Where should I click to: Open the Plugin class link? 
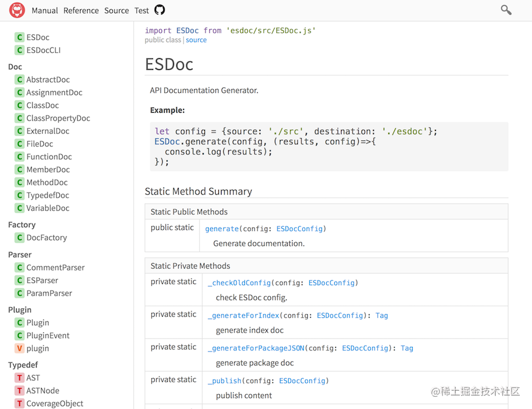[x=38, y=323]
